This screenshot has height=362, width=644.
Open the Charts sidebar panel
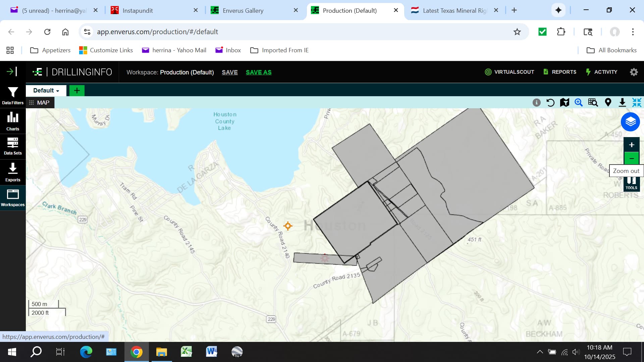[13, 121]
